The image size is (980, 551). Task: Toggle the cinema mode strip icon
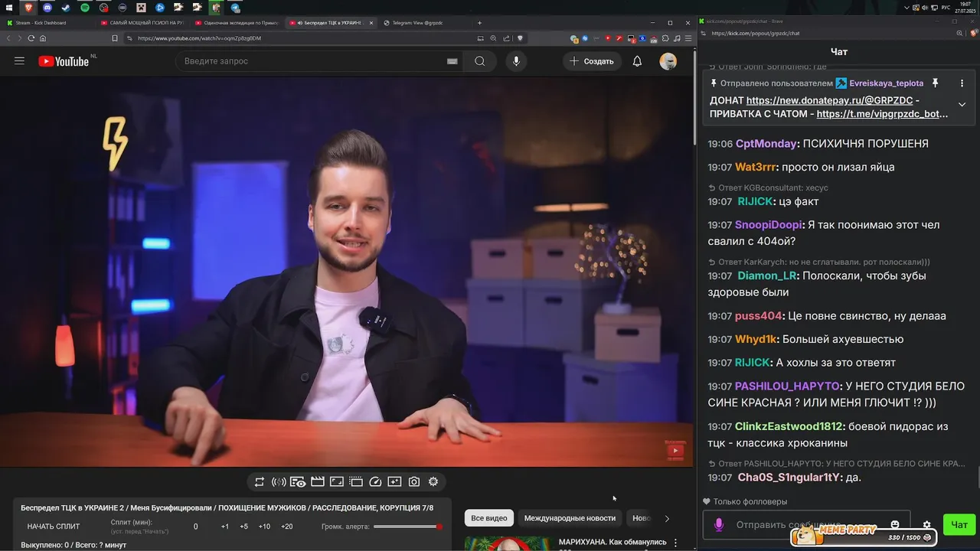click(356, 481)
